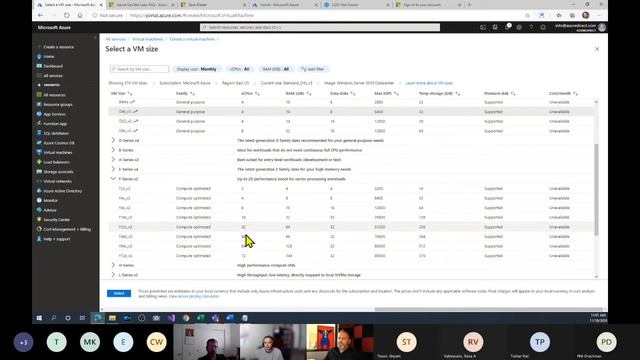This screenshot has height=360, width=640.
Task: Open the notifications bell in Azure header
Action: coord(507,27)
